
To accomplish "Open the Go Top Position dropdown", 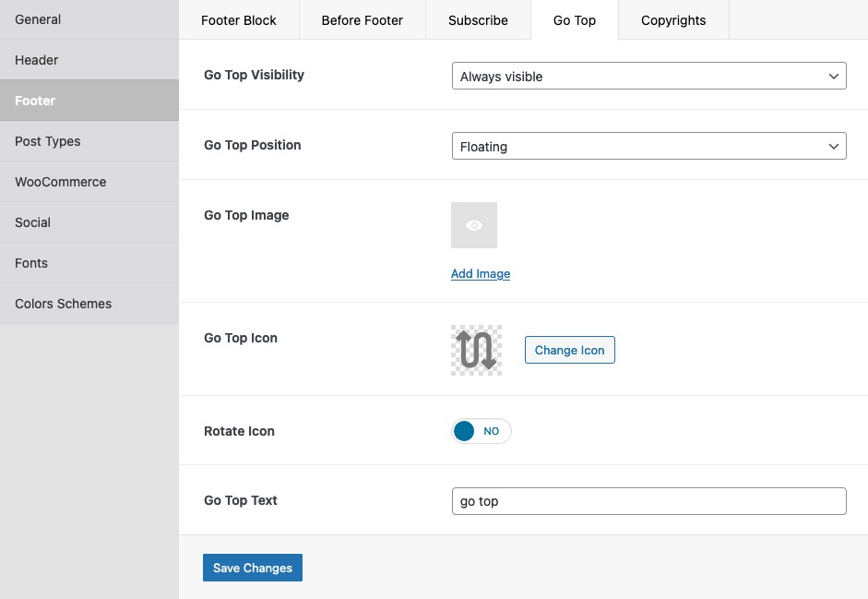I will [x=648, y=146].
